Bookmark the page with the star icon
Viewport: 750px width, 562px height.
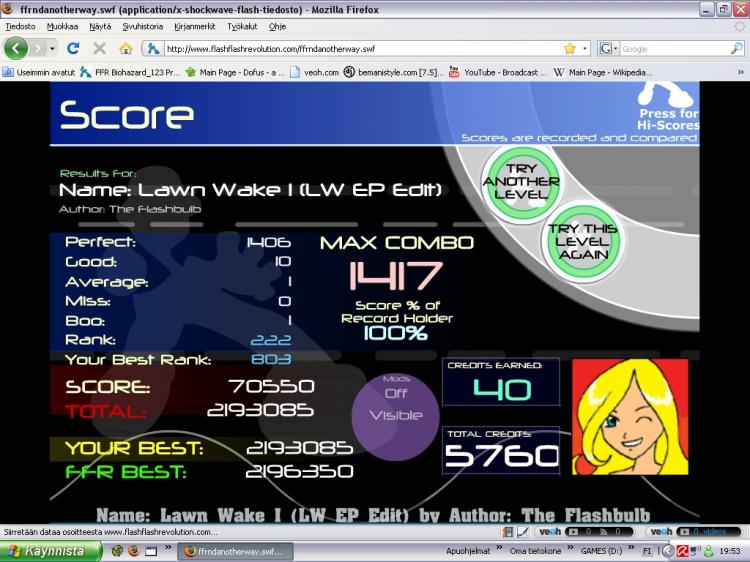570,48
